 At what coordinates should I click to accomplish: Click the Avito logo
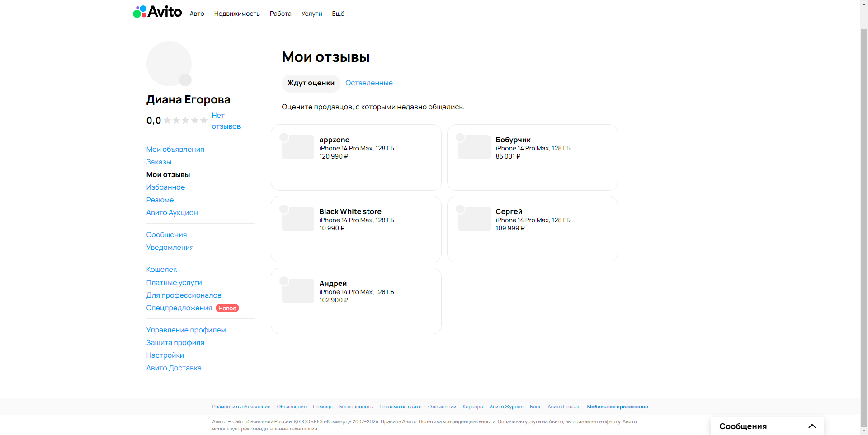click(x=157, y=12)
